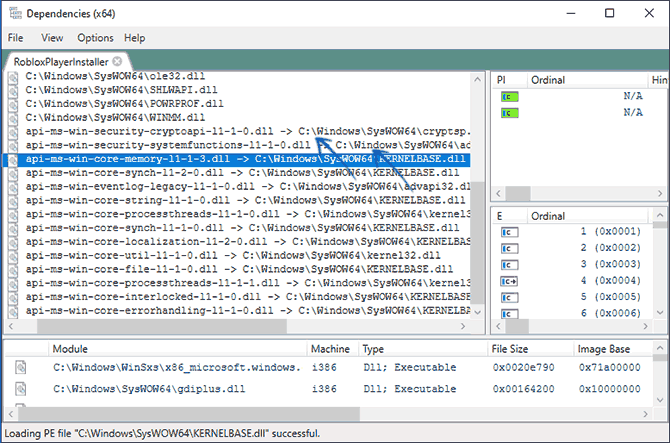The image size is (670, 443).
Task: Click module icon next to ole32.dll
Action: (x=13, y=77)
